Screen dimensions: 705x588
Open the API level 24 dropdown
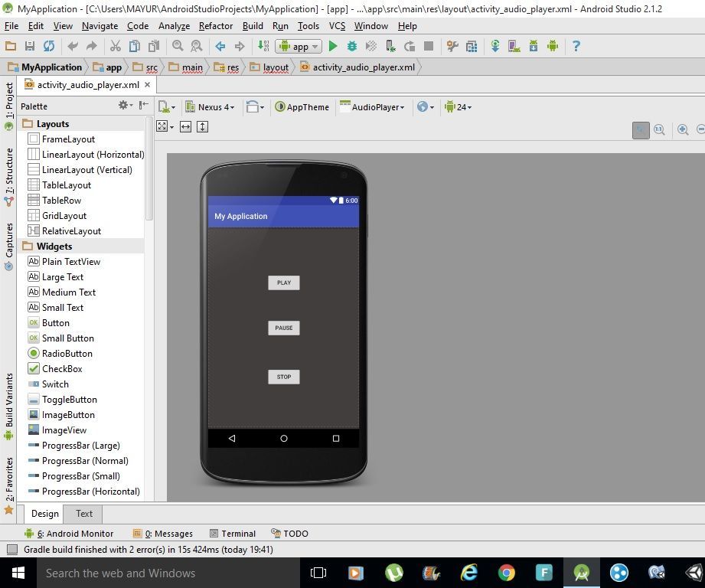459,107
